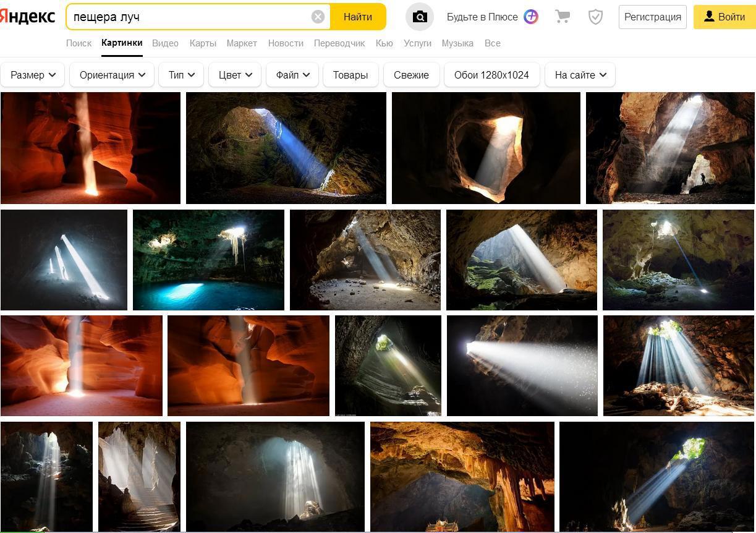Click the shield protection icon

(x=595, y=17)
